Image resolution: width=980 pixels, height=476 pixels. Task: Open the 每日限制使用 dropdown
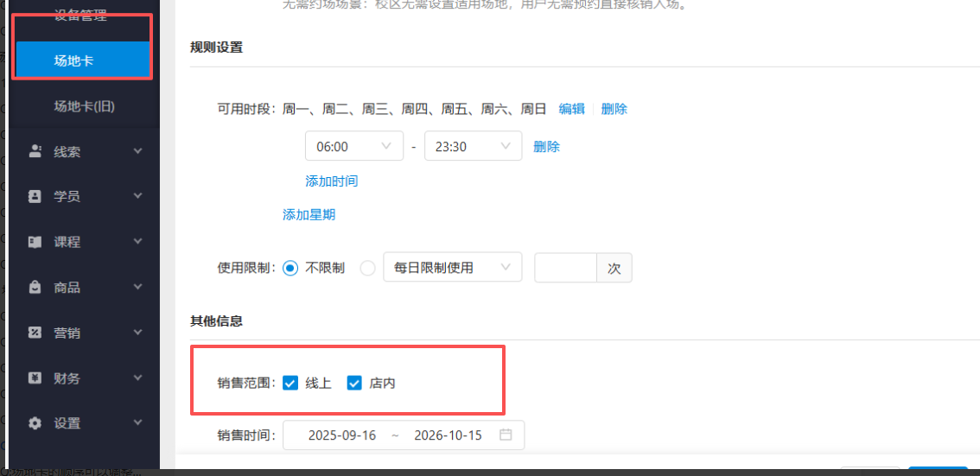tap(453, 268)
